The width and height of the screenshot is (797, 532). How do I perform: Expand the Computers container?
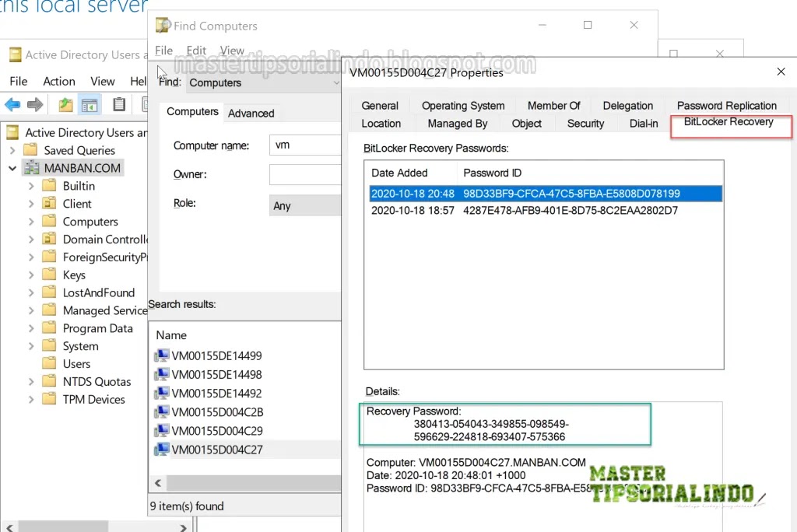(31, 222)
